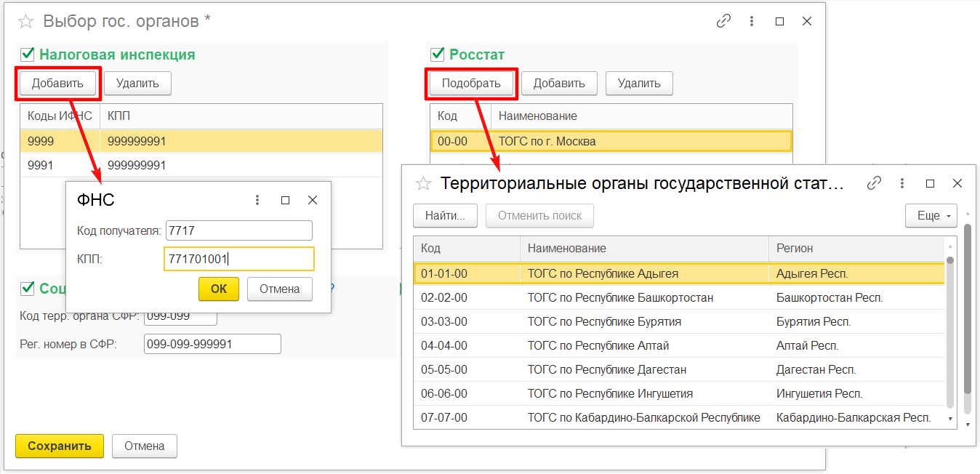Viewport: 980px width, 474px height.
Task: Open the three-dot menu of Выбор гос. органов window
Action: point(752,21)
